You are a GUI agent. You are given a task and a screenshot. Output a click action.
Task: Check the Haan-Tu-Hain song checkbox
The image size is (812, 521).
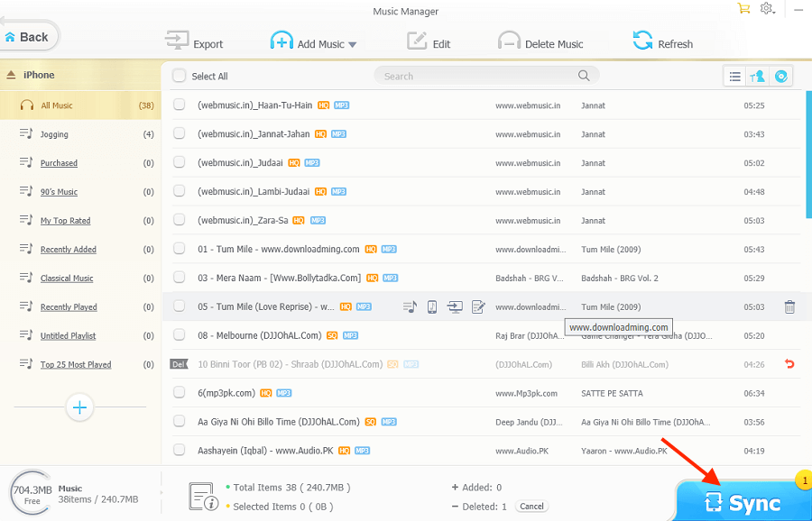point(180,105)
